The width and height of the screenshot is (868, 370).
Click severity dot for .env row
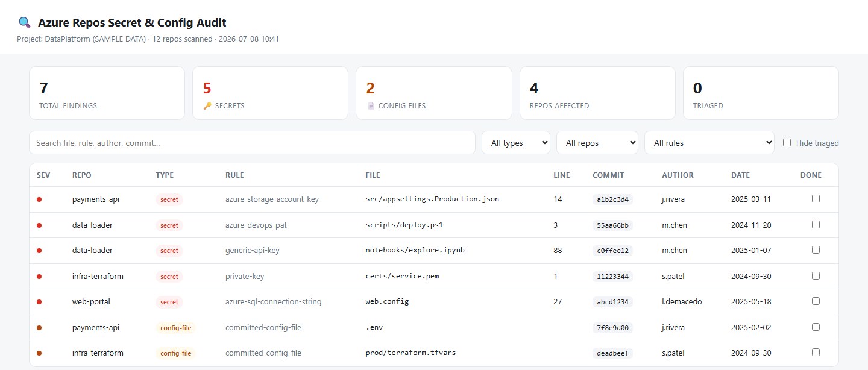[x=39, y=328]
